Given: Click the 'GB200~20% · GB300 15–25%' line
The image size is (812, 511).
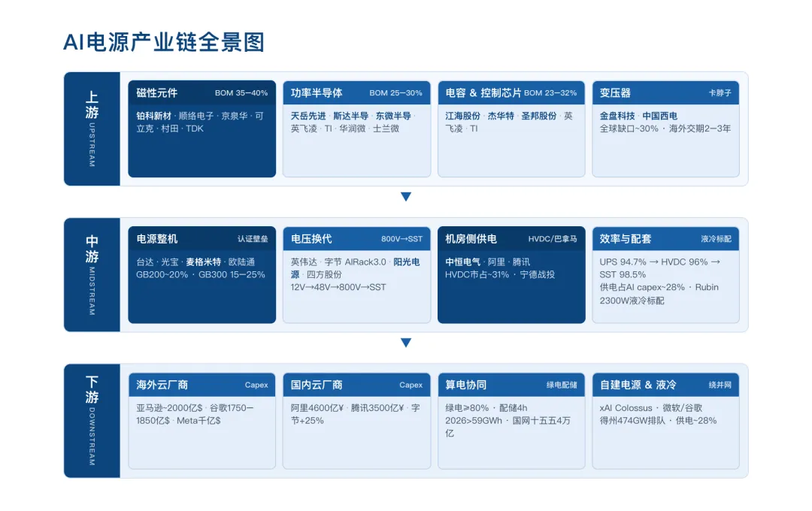Looking at the screenshot, I should pos(201,274).
